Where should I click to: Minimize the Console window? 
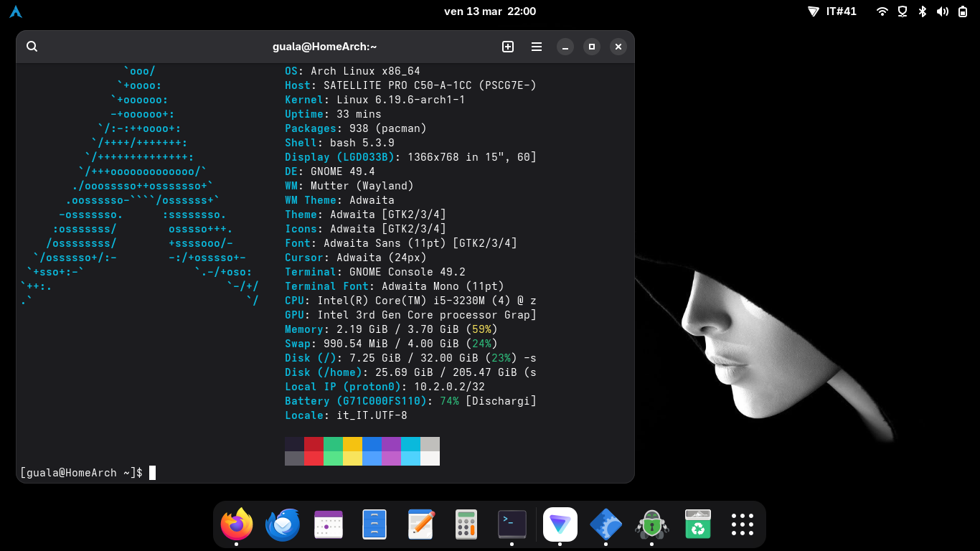coord(565,47)
